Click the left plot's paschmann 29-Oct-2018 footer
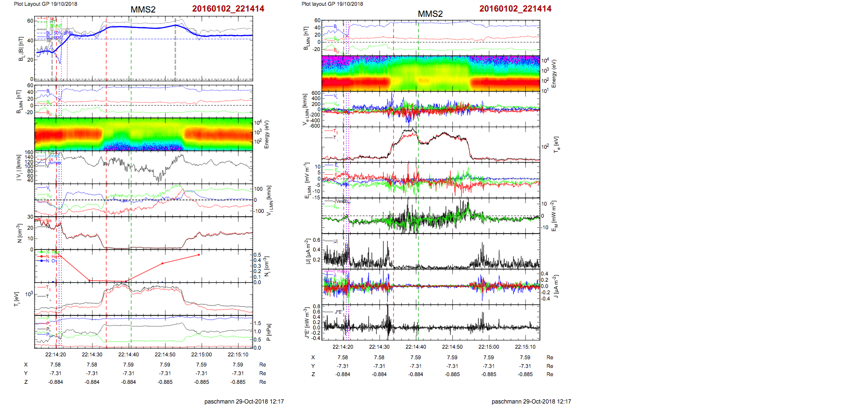 (244, 401)
